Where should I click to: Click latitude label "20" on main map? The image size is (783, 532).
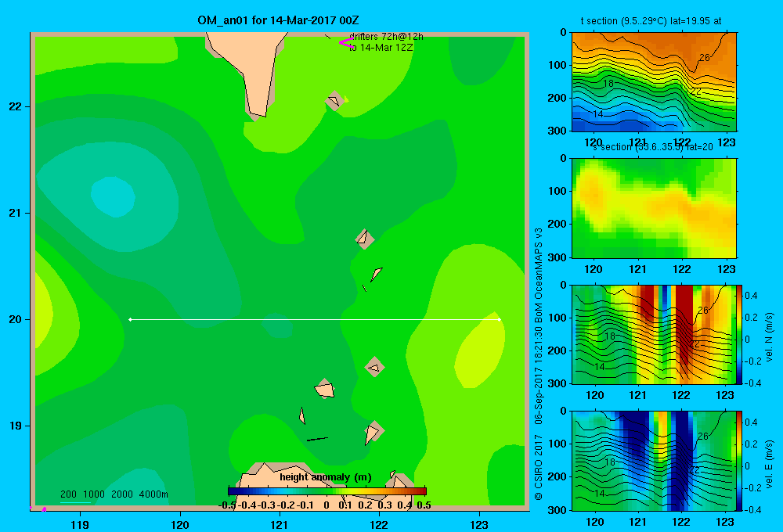(15, 319)
